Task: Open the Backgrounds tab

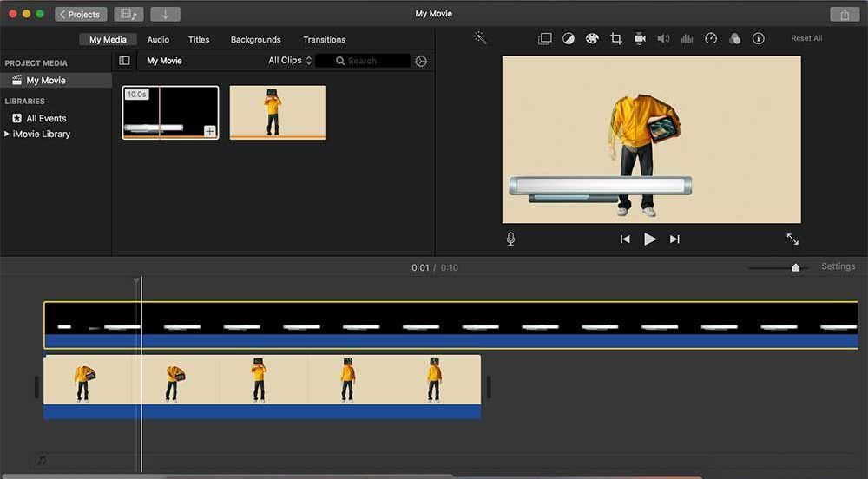Action: pyautogui.click(x=256, y=40)
